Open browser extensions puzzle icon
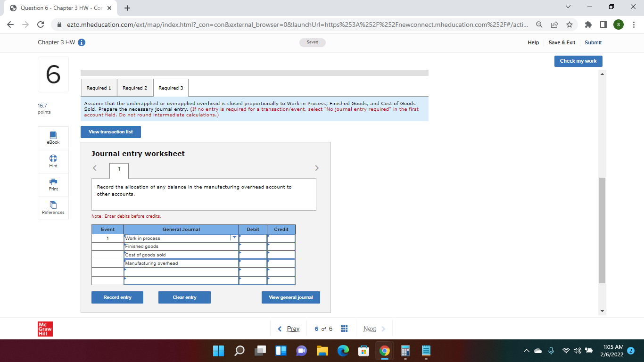 [589, 25]
